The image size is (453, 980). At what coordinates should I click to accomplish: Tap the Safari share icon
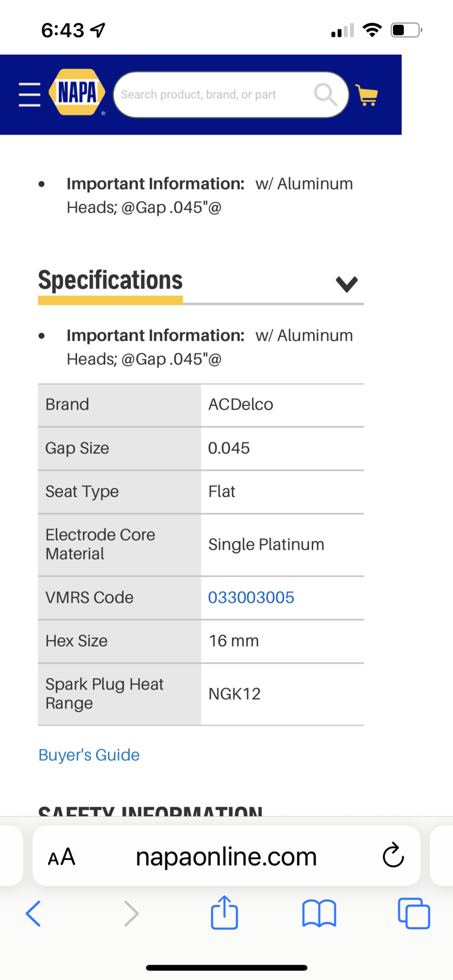[225, 913]
